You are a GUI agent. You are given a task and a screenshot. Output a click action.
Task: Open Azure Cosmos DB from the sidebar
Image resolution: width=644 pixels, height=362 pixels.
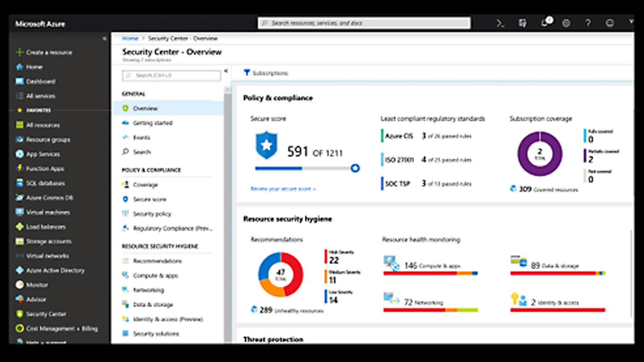49,197
